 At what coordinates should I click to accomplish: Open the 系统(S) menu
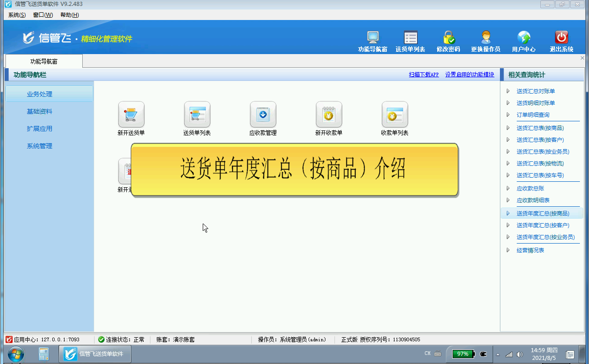click(x=17, y=15)
